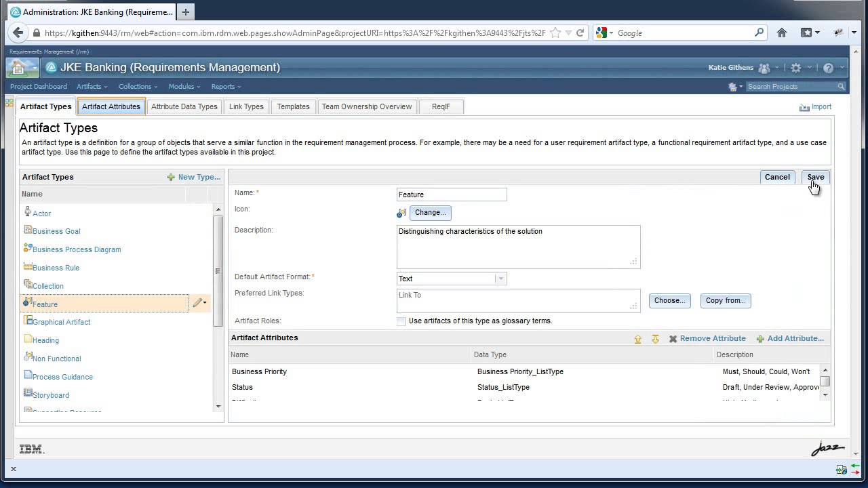Click the Heading type folder icon
This screenshot has height=488, width=868.
[28, 339]
